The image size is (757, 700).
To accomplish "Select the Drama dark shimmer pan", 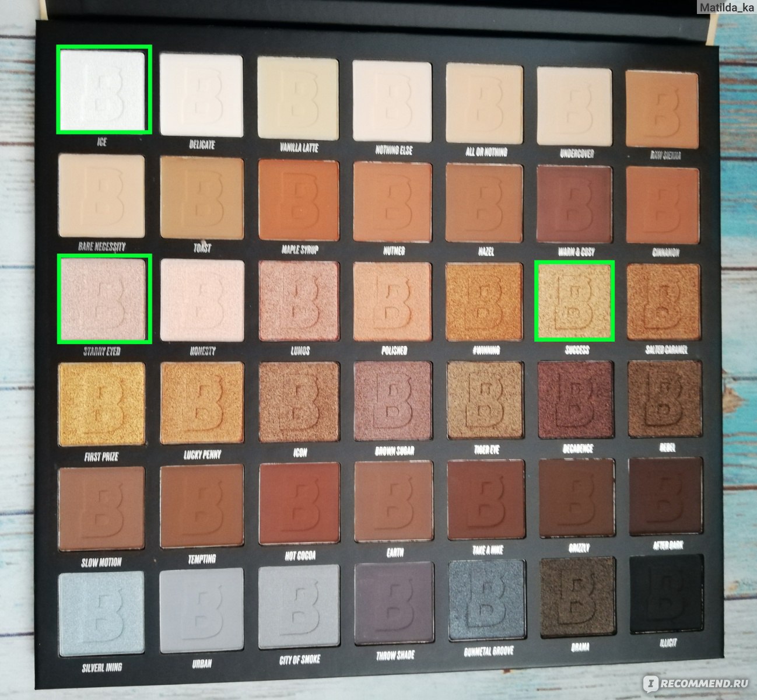I will [578, 597].
